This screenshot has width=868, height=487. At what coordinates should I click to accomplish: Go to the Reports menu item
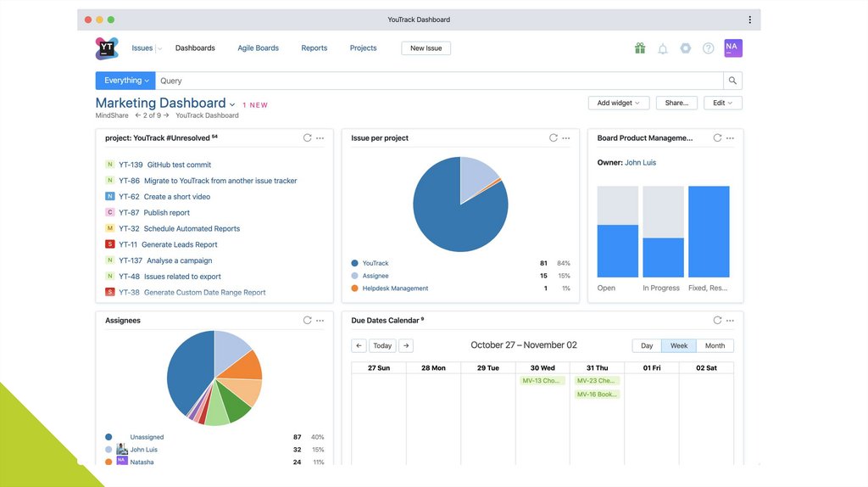pos(314,48)
